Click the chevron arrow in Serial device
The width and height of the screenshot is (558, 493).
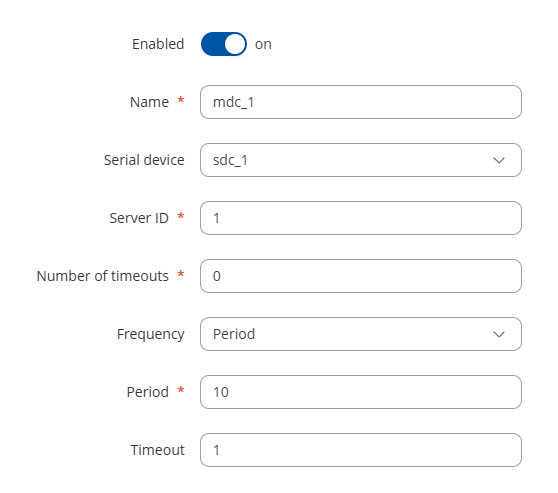click(499, 161)
